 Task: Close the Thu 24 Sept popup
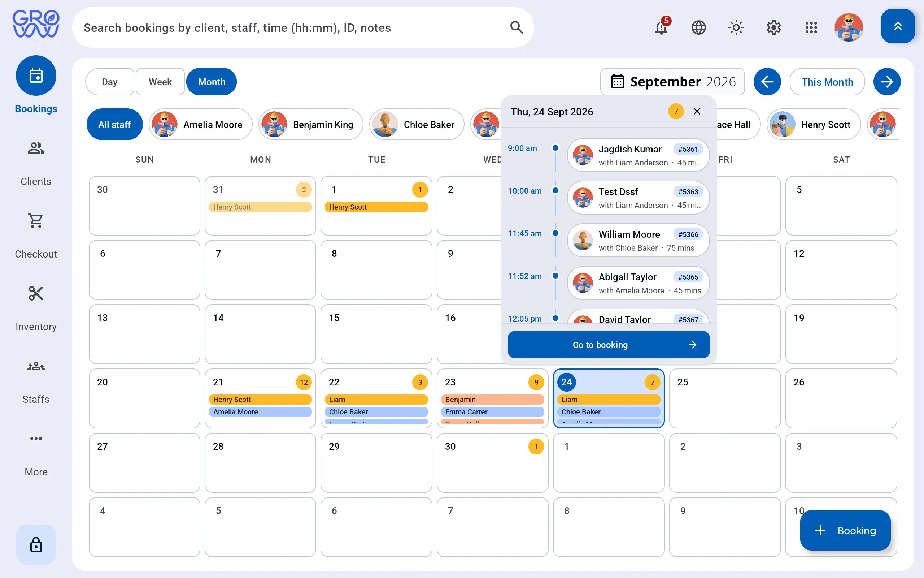(x=697, y=111)
